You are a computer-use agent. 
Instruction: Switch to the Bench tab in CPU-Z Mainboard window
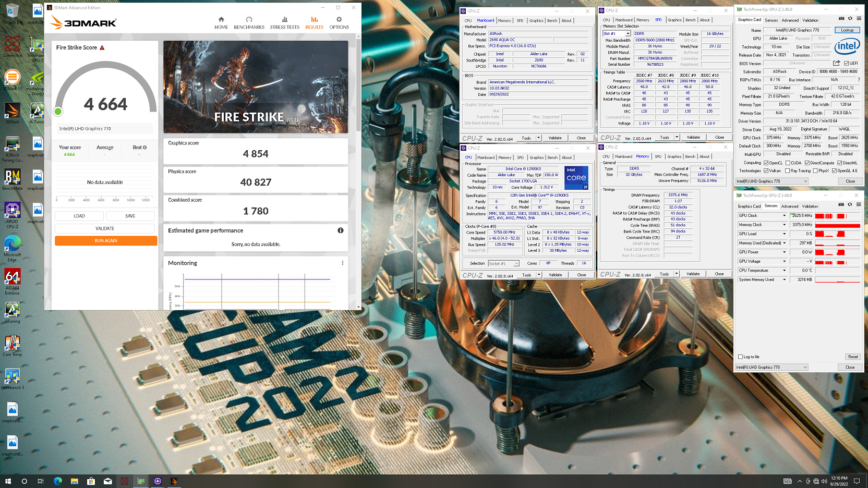(x=552, y=20)
